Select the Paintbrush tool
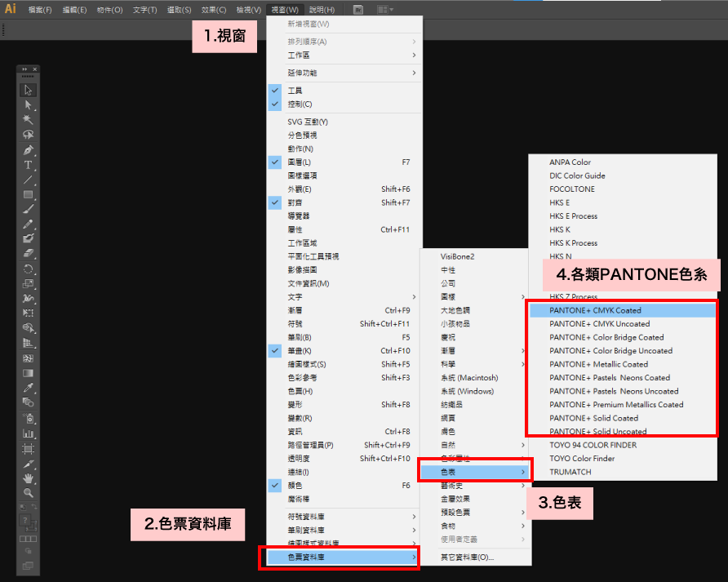 point(28,210)
